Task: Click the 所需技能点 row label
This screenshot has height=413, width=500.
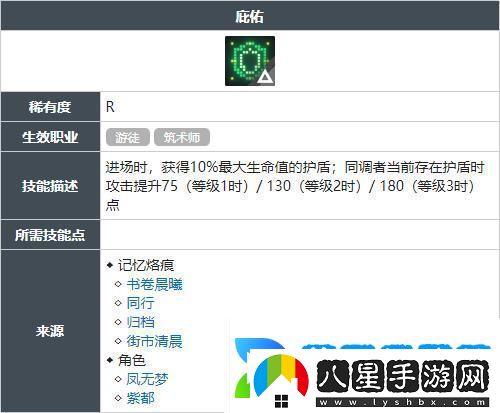Action: [x=50, y=235]
